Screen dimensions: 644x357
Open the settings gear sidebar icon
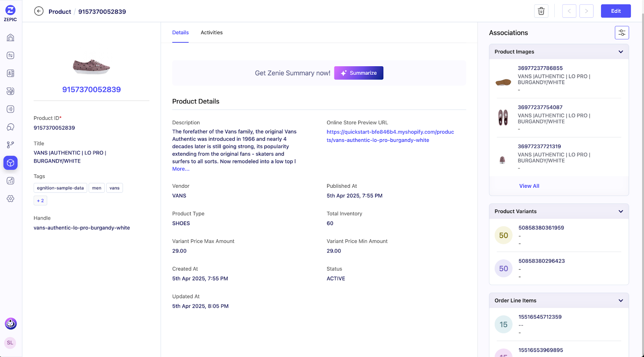coord(10,199)
